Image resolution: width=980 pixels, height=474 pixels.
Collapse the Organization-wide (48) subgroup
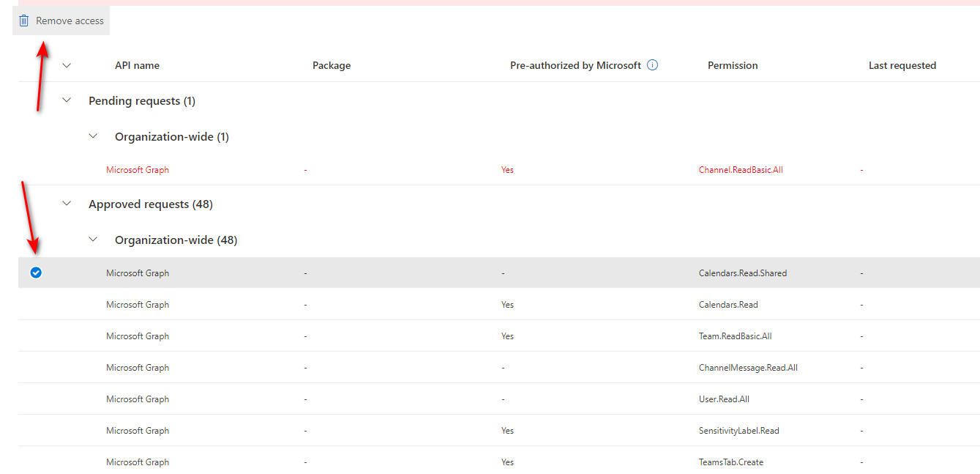[x=93, y=240]
